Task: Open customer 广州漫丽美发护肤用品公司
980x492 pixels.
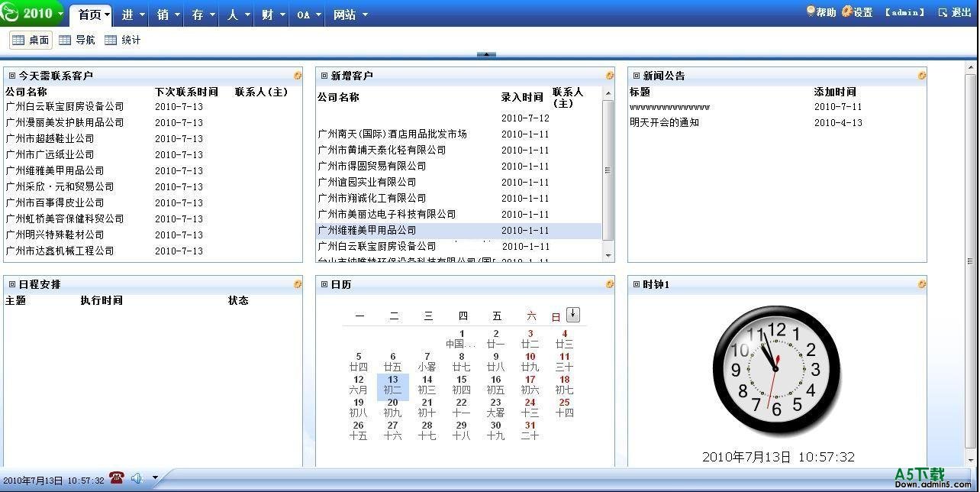Action: [65, 122]
